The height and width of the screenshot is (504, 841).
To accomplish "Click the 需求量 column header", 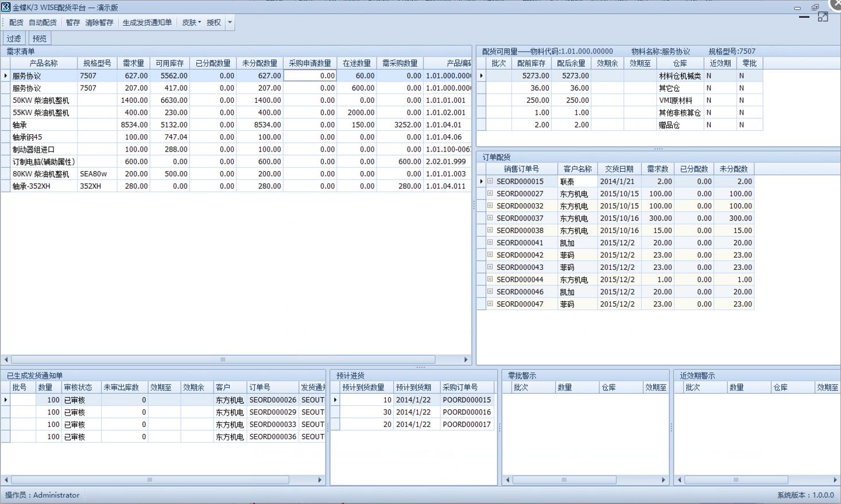I will (134, 63).
